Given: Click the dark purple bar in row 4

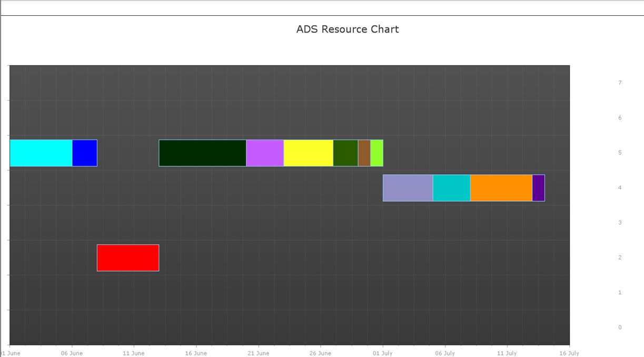Looking at the screenshot, I should pyautogui.click(x=539, y=188).
